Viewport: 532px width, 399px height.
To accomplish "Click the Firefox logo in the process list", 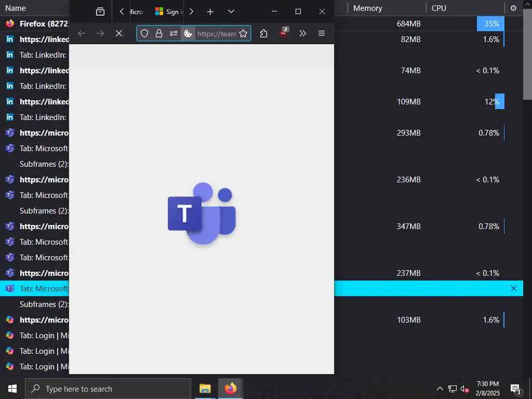I will pos(10,23).
